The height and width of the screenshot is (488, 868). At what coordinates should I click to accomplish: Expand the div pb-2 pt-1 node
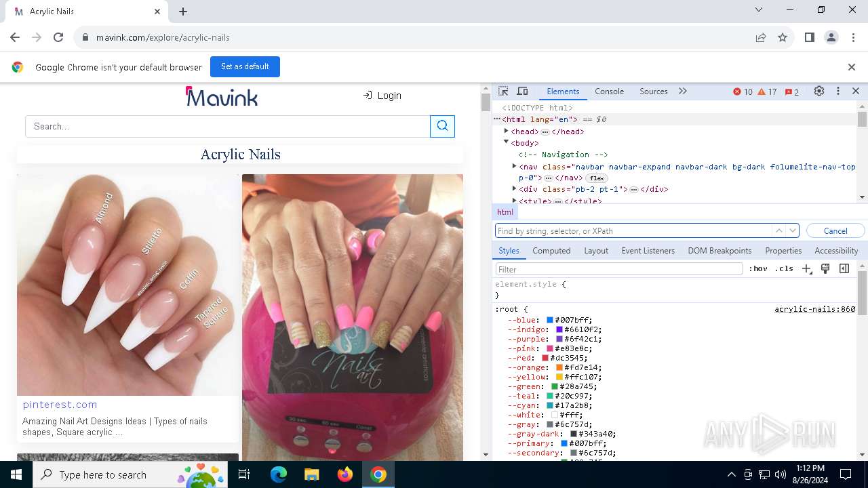tap(514, 189)
